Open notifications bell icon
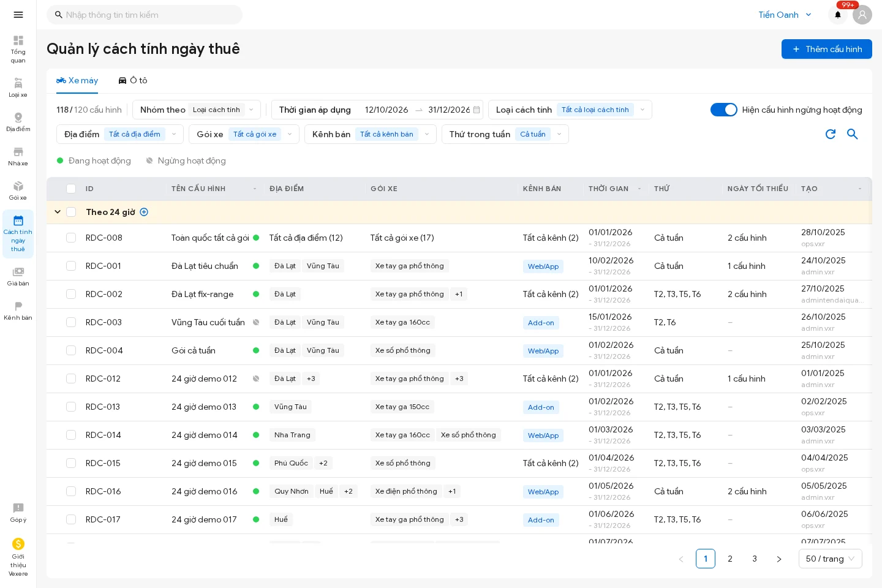 coord(838,15)
